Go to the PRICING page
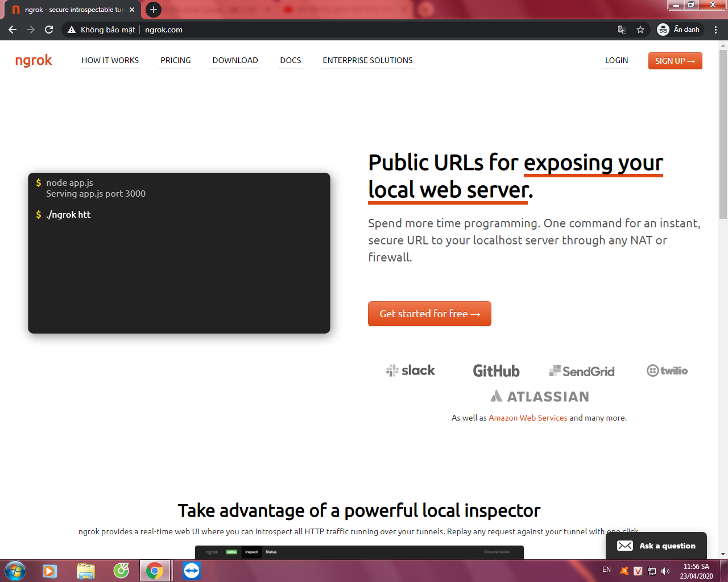This screenshot has width=728, height=582. point(175,60)
